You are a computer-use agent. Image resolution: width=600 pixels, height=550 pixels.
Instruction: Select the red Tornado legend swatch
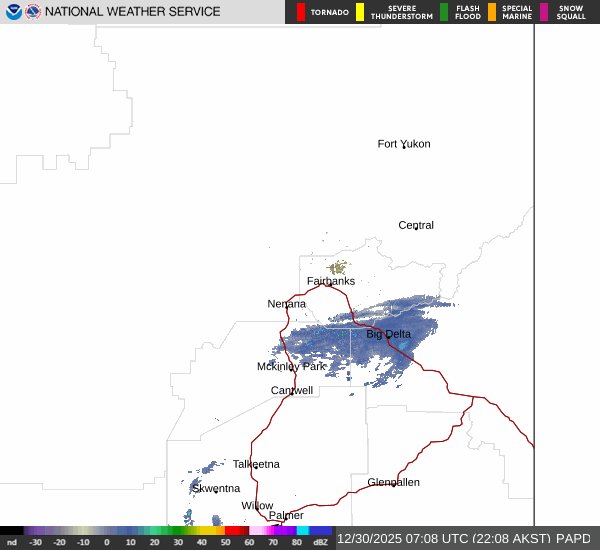[x=301, y=12]
